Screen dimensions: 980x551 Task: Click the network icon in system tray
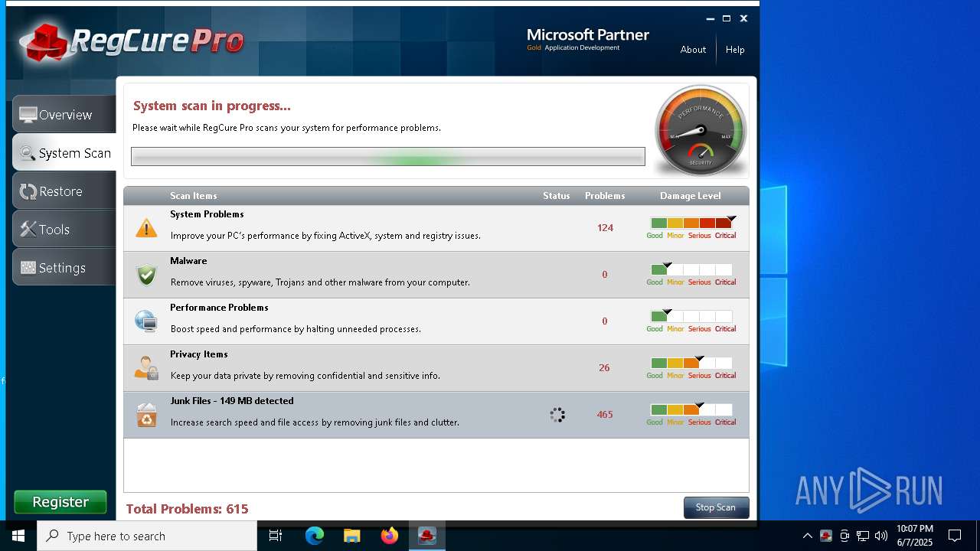tap(863, 536)
